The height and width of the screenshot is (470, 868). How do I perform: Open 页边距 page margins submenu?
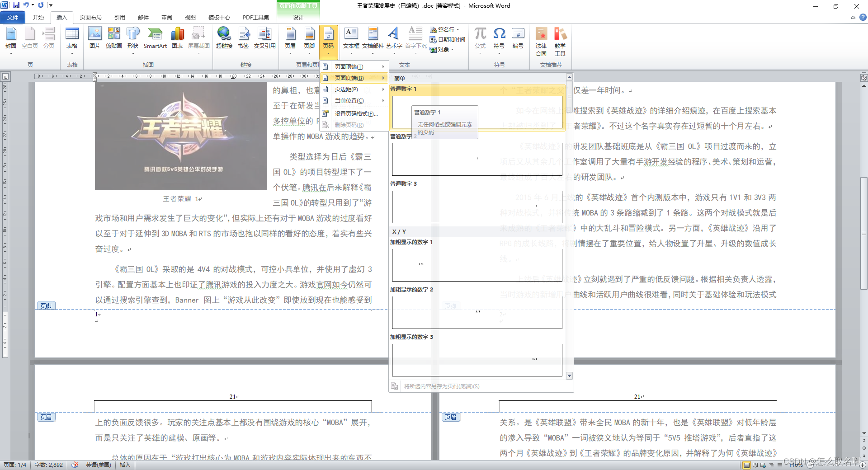point(354,89)
